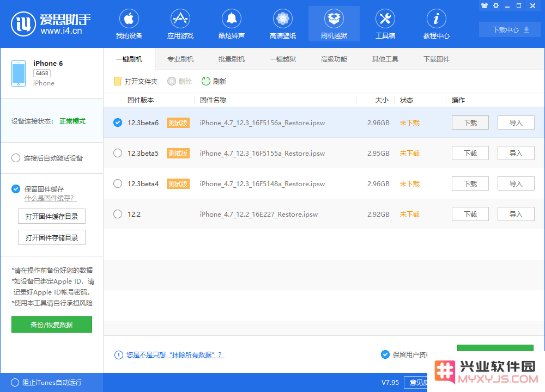
Task: Click the info icon beside 抹除所有数据 link
Action: [118, 355]
